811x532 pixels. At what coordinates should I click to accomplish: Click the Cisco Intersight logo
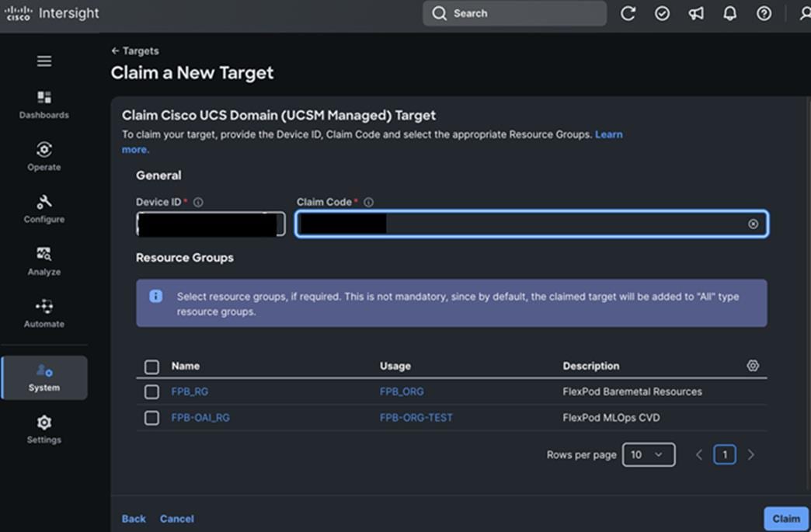tap(52, 13)
